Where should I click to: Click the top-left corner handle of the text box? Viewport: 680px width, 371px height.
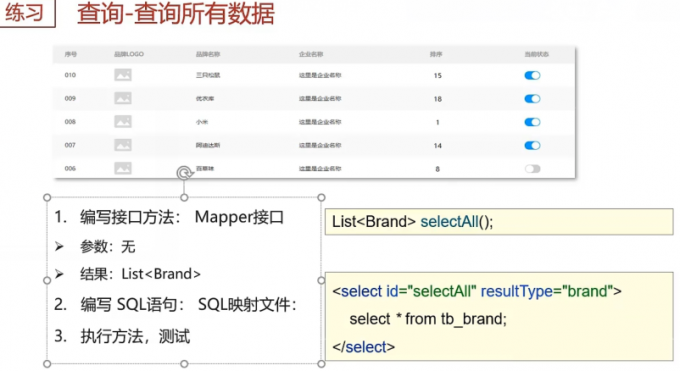pos(47,198)
